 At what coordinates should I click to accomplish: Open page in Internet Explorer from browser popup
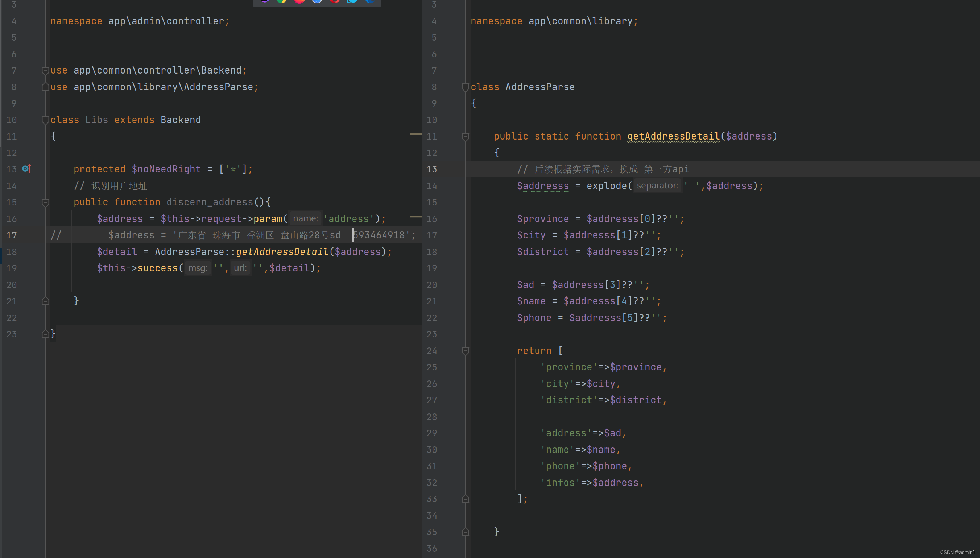pyautogui.click(x=352, y=1)
